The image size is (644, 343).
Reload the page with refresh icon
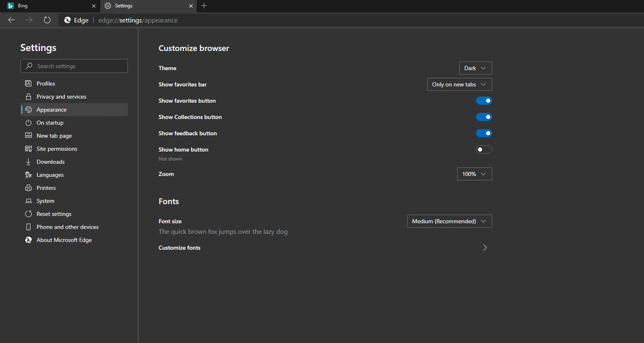pyautogui.click(x=47, y=20)
